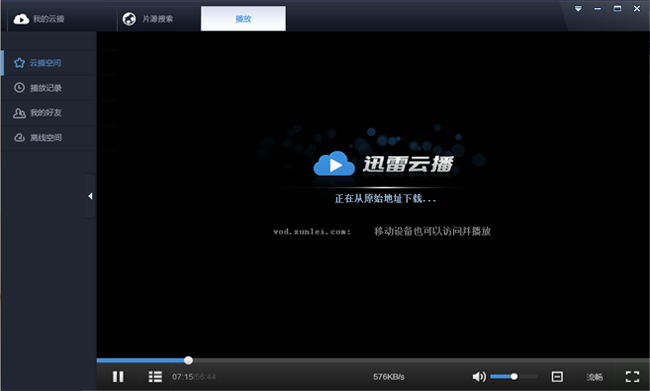
Task: Click the globe icon in the 片源搜索 tab
Action: 129,19
